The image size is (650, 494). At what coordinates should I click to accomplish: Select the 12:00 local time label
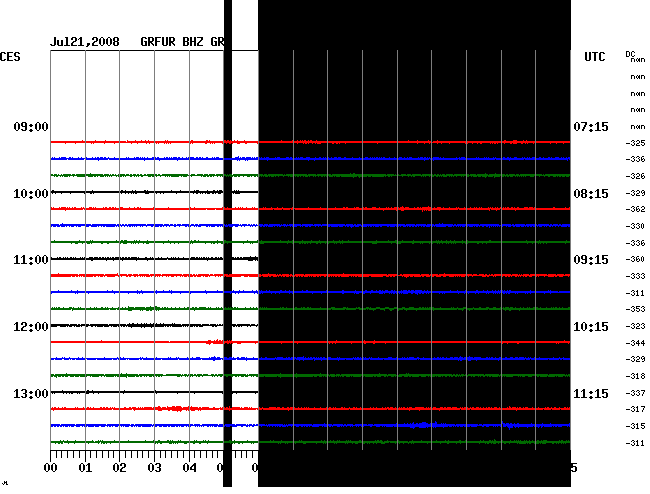pyautogui.click(x=31, y=327)
